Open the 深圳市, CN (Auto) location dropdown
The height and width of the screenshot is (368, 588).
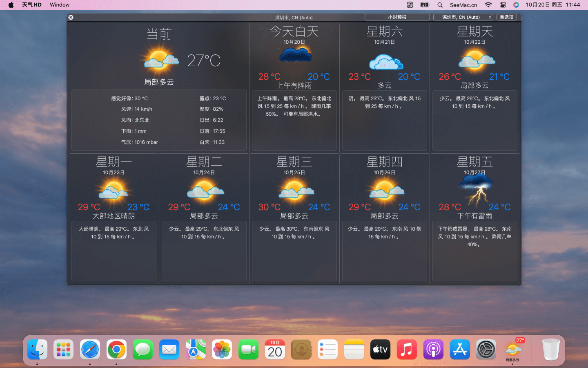463,17
